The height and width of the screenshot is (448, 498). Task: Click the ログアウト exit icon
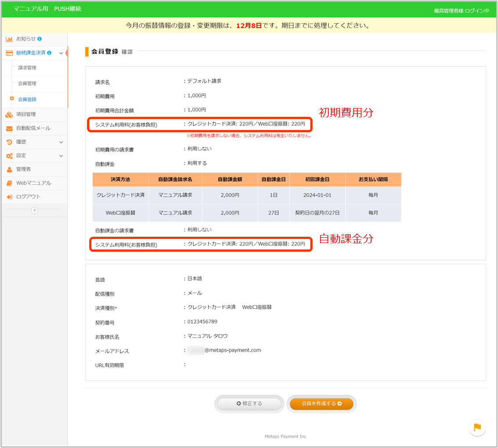[x=9, y=197]
